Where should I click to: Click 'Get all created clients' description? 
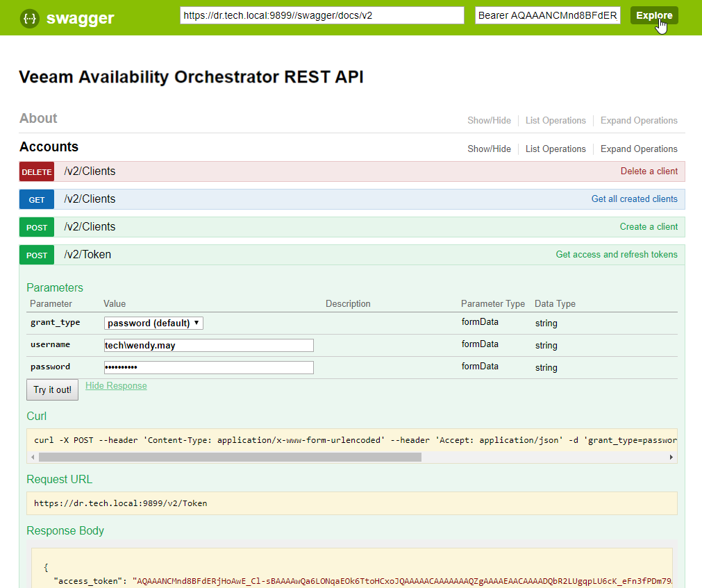pyautogui.click(x=635, y=199)
